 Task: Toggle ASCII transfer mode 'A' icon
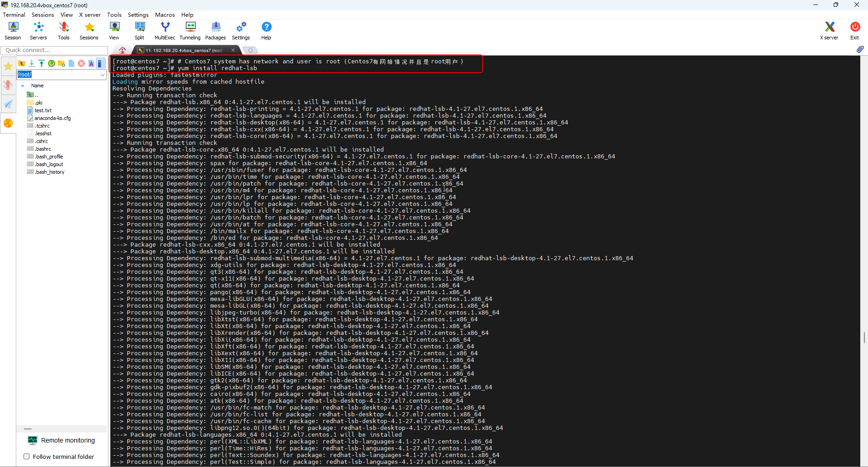pyautogui.click(x=91, y=63)
